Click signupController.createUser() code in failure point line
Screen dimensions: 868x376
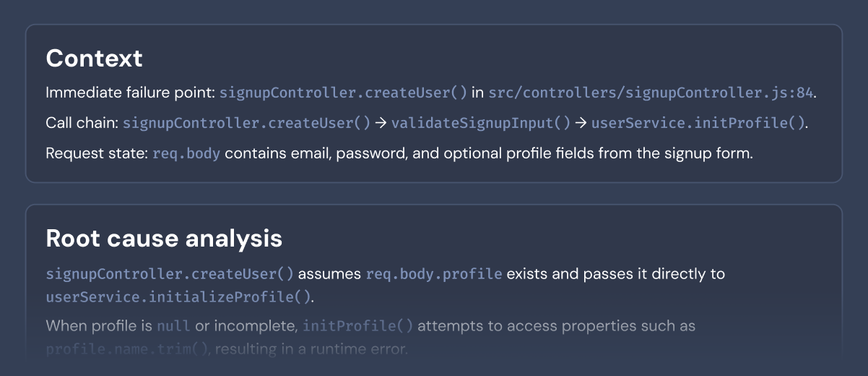[343, 93]
